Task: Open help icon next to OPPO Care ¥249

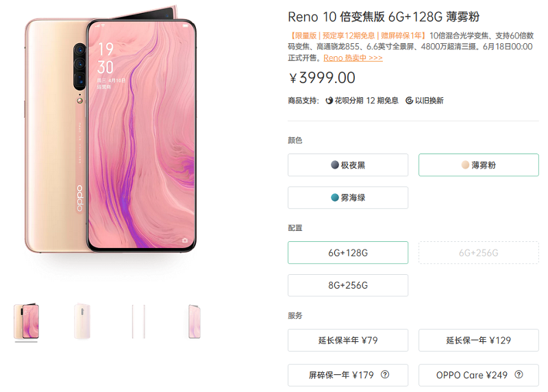Action: tap(519, 374)
